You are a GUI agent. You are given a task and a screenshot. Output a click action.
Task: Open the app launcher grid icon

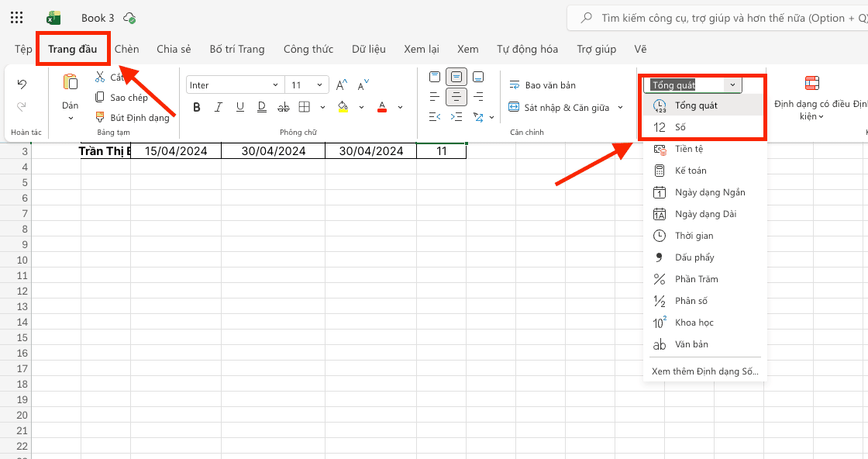(17, 18)
